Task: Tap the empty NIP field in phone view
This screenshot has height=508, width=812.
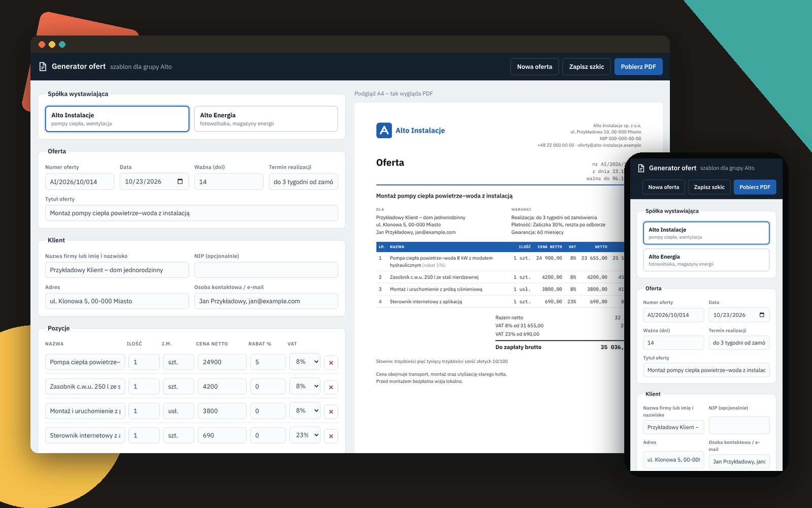Action: pos(739,425)
